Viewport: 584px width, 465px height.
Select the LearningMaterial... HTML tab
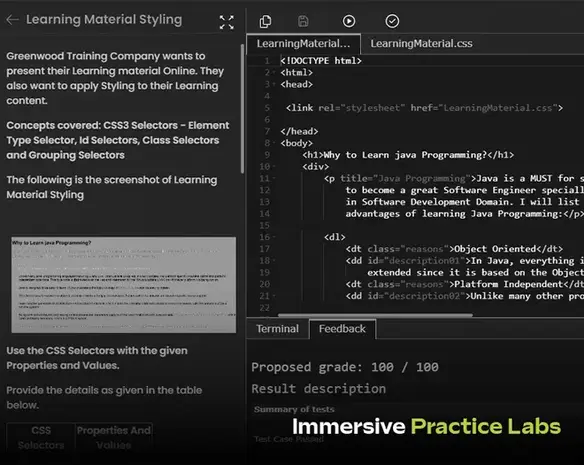point(303,44)
